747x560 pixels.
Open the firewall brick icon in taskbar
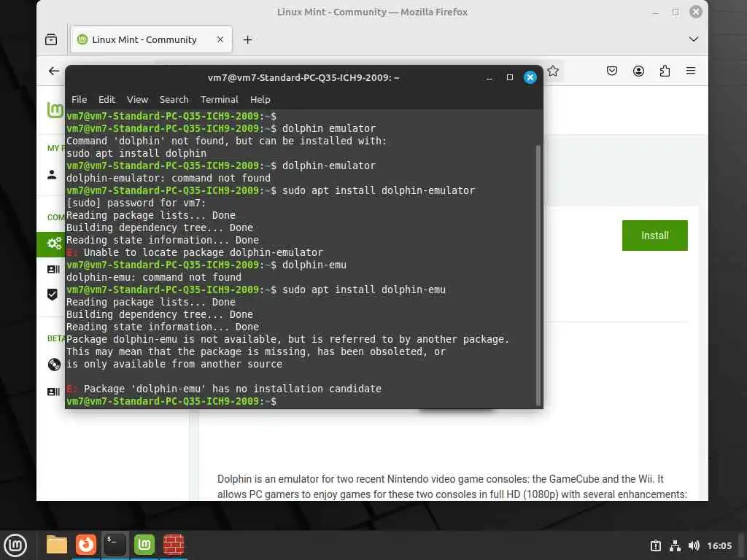click(174, 545)
